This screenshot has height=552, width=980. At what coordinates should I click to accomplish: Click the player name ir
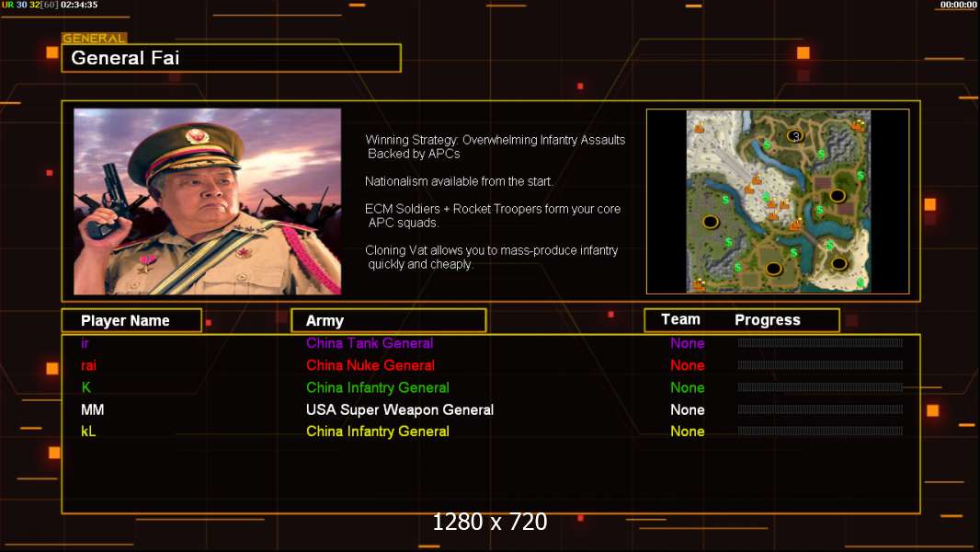[x=85, y=342]
